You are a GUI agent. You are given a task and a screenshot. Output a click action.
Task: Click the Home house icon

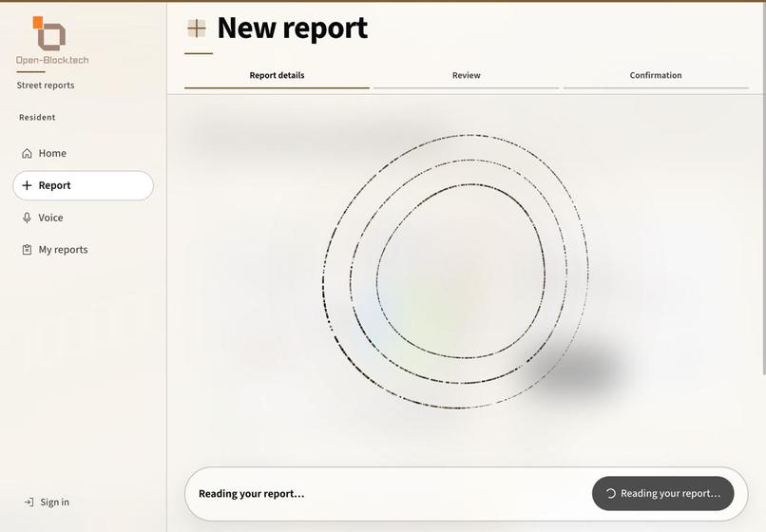click(27, 153)
